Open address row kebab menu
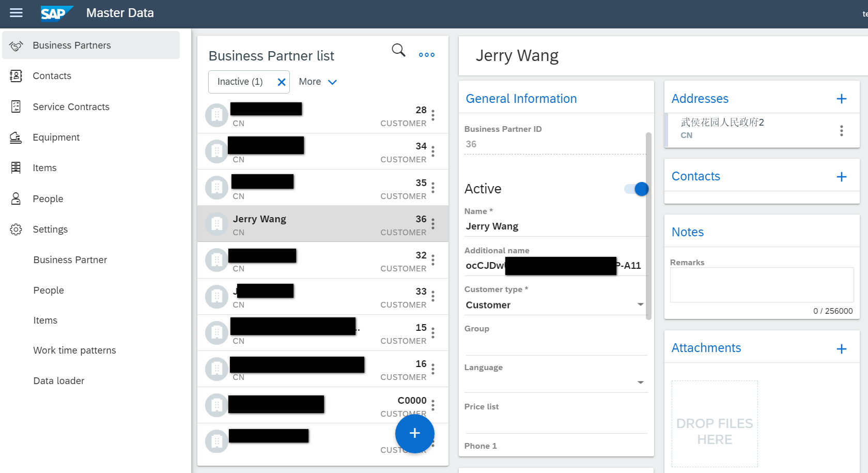This screenshot has height=473, width=868. 841,131
